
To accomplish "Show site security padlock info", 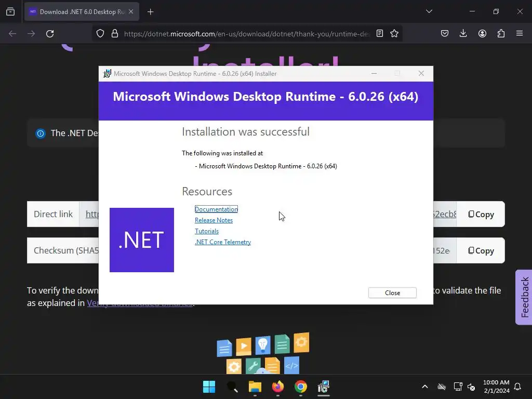I will coord(115,34).
